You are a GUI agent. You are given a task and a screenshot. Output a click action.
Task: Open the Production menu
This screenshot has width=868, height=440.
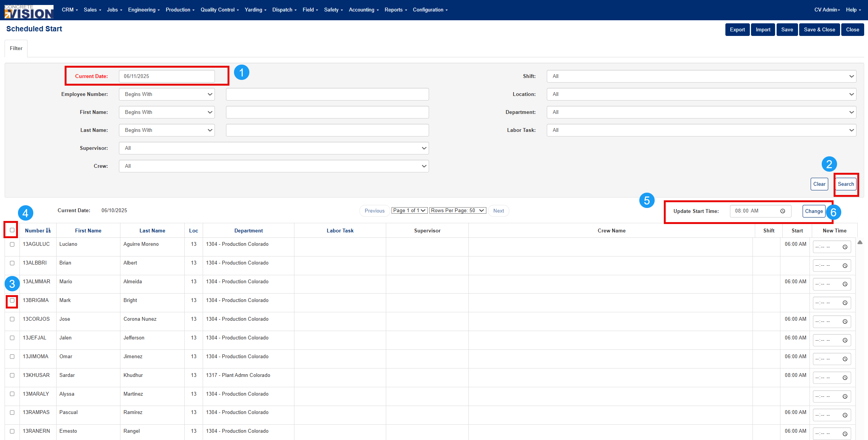click(x=180, y=10)
